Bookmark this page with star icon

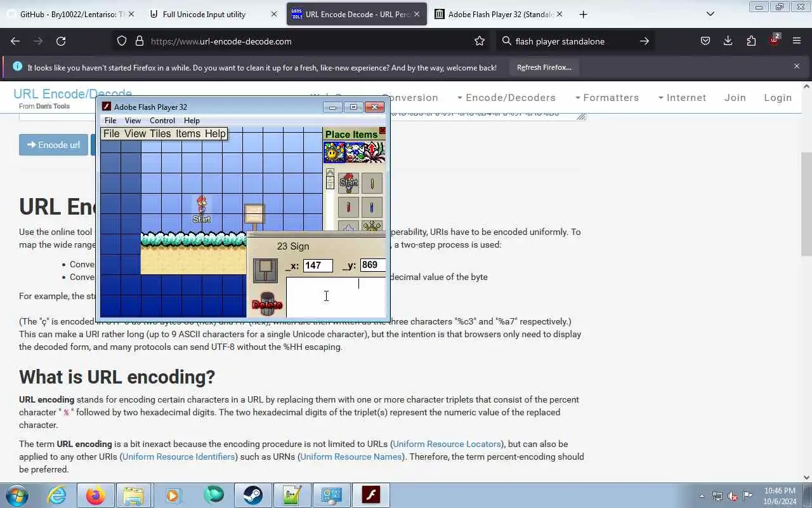(x=480, y=41)
